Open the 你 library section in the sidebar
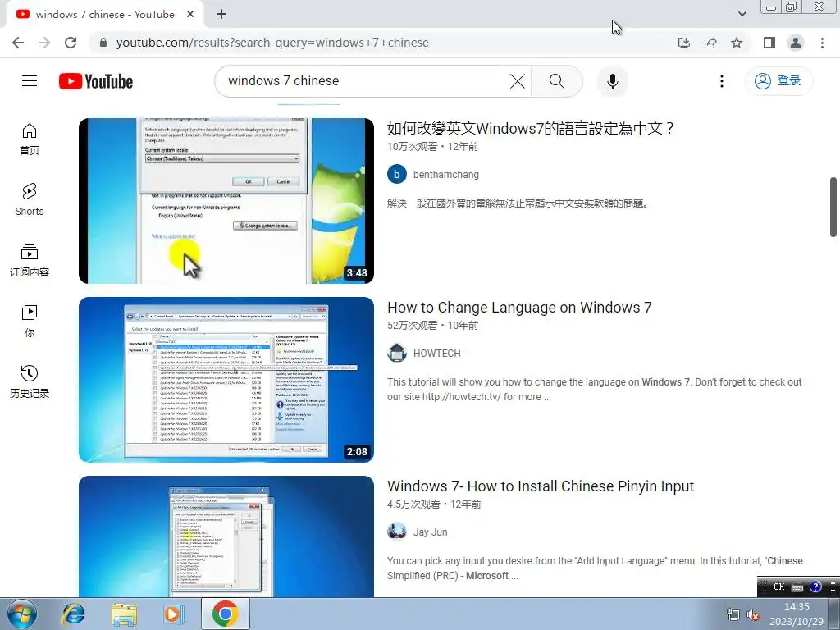The image size is (840, 630). (x=30, y=321)
